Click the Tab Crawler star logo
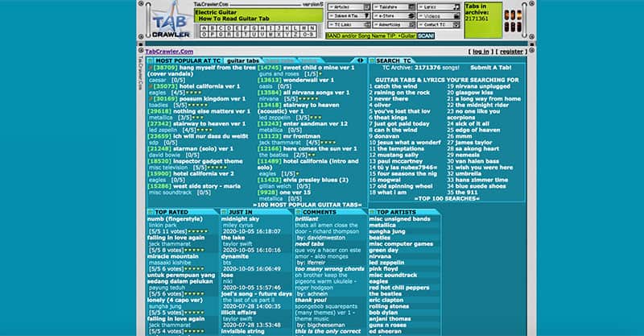This screenshot has height=336, width=644. pos(171,17)
